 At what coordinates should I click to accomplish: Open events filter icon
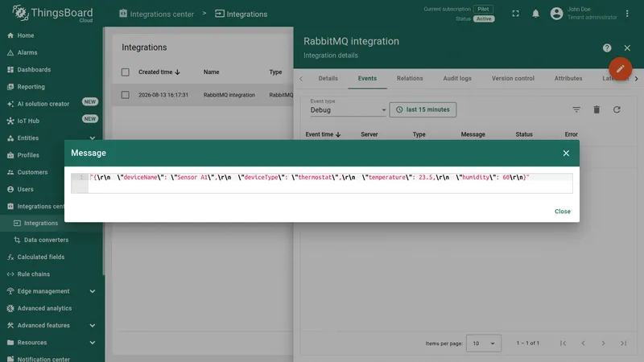[576, 109]
